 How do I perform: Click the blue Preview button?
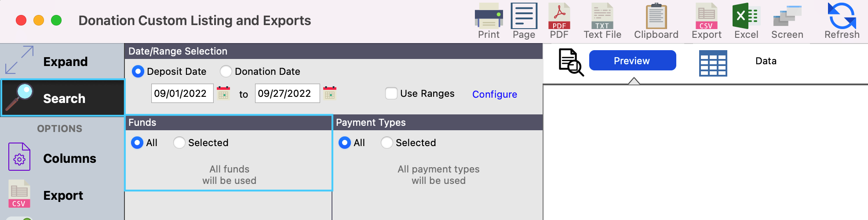coord(632,61)
